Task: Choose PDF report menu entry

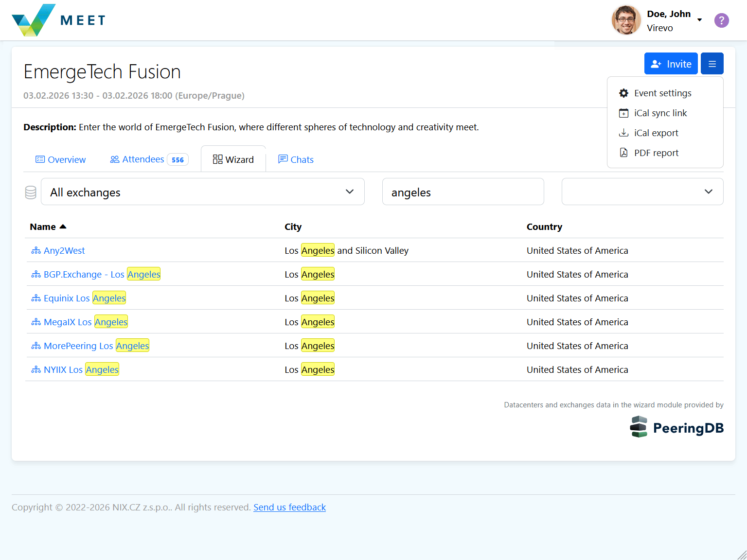Action: 656,153
